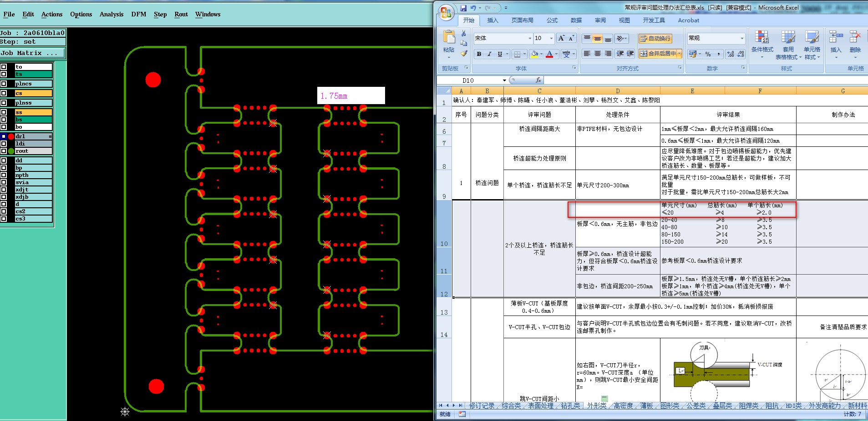868x421 pixels.
Task: Click the Cut scissors icon
Action: coord(463,34)
